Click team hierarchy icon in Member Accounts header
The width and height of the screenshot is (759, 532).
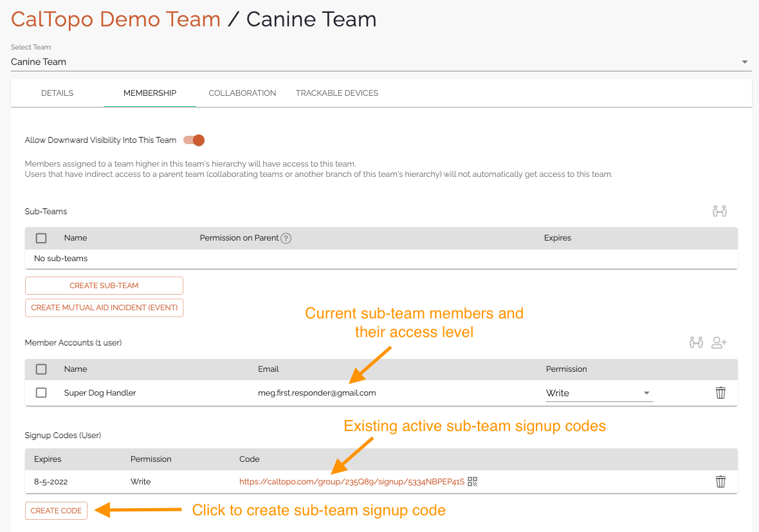point(696,342)
